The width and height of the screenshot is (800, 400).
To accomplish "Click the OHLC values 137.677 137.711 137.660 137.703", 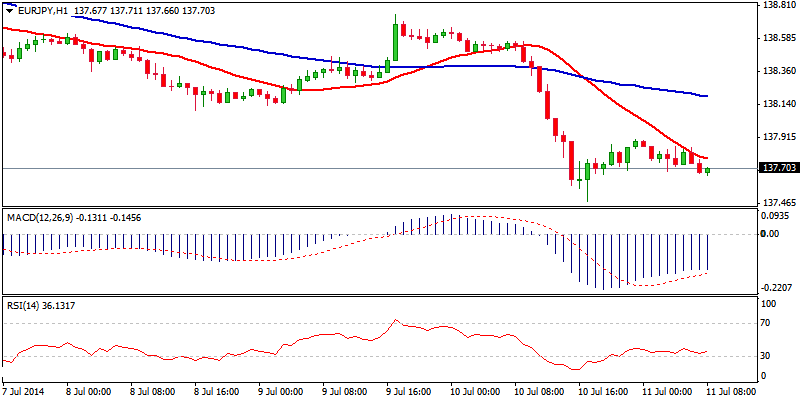I will [144, 11].
